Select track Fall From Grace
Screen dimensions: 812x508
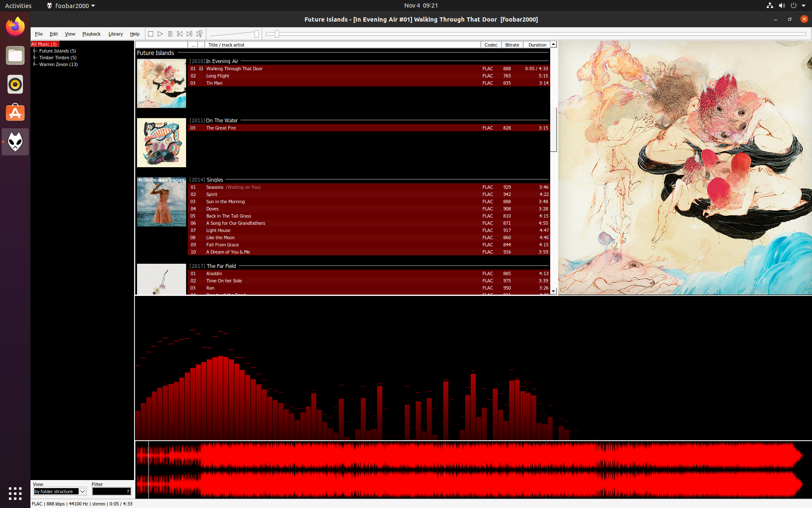click(369, 245)
